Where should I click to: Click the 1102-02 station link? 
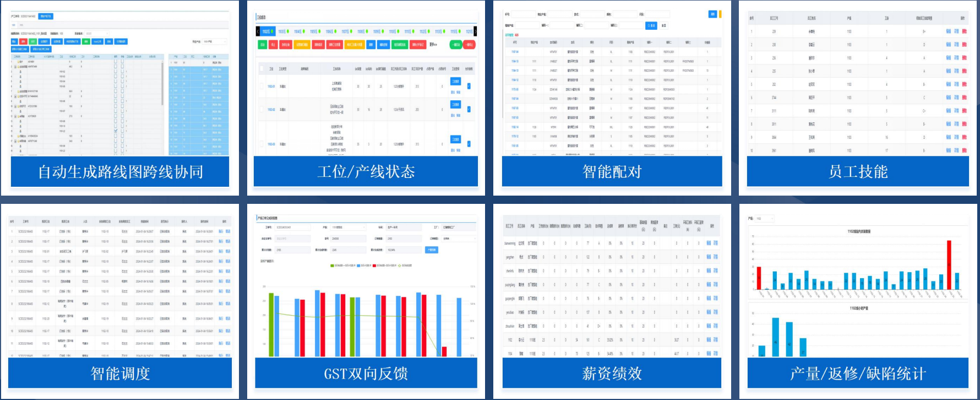[x=271, y=110]
